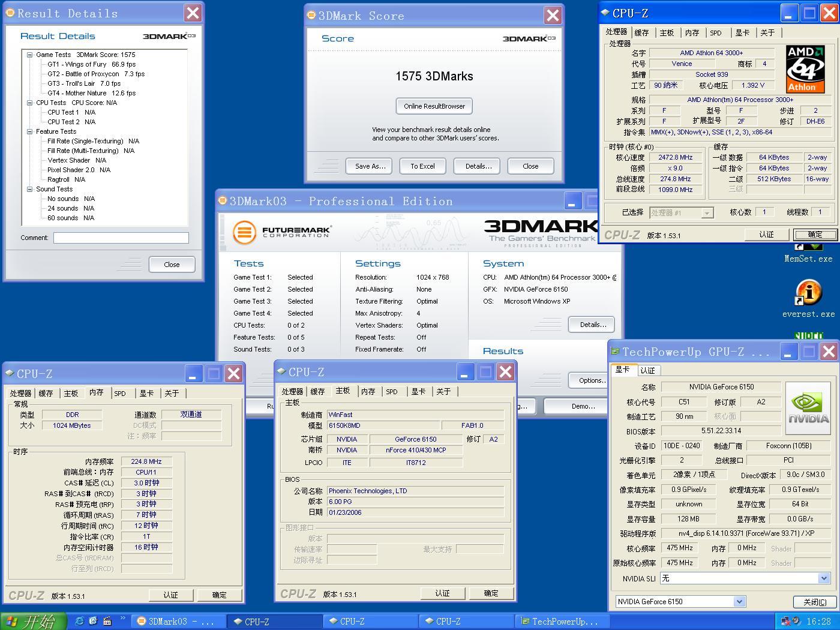
Task: Click the Socket 939 package value
Action: 712,75
